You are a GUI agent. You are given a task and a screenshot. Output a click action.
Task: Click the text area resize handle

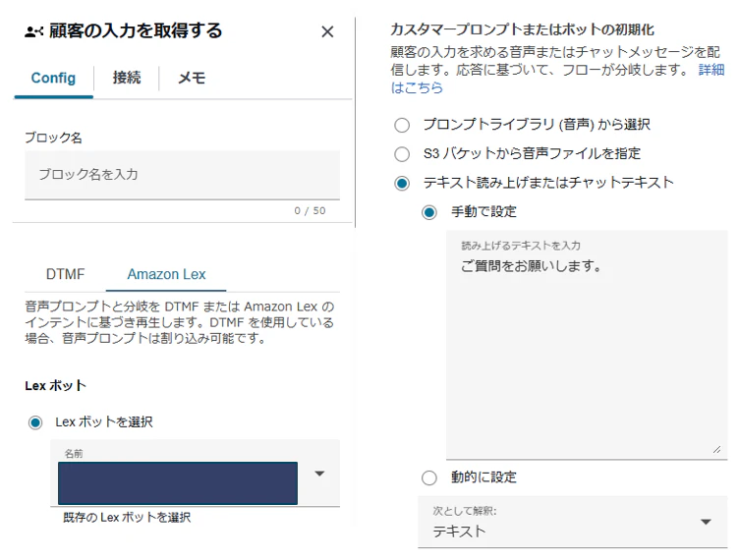click(716, 449)
